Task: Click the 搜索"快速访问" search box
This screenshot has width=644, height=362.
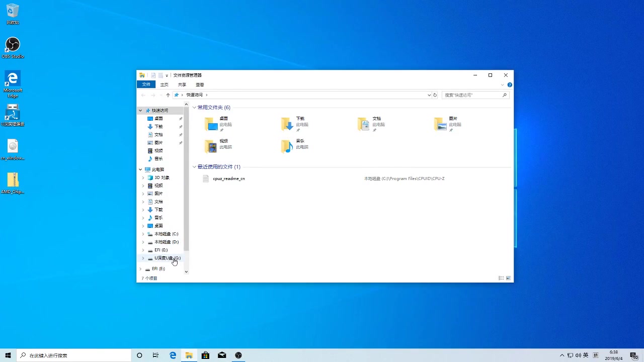Action: click(475, 95)
